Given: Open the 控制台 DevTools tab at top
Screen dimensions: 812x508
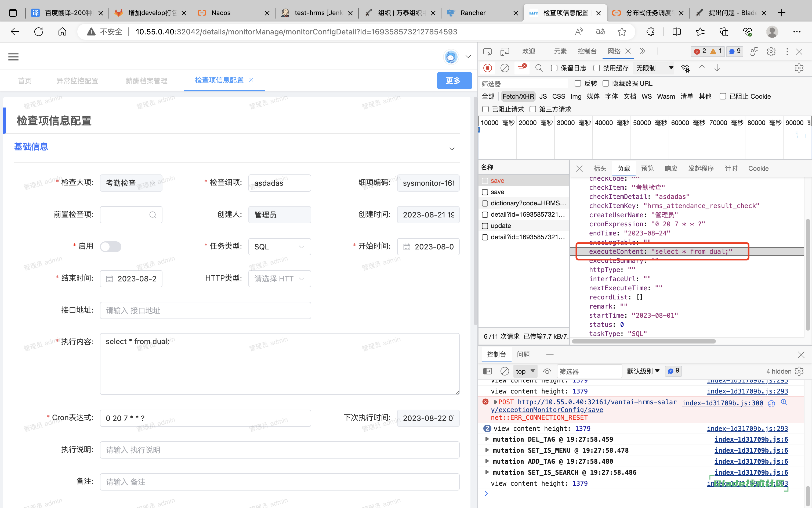Looking at the screenshot, I should click(587, 51).
